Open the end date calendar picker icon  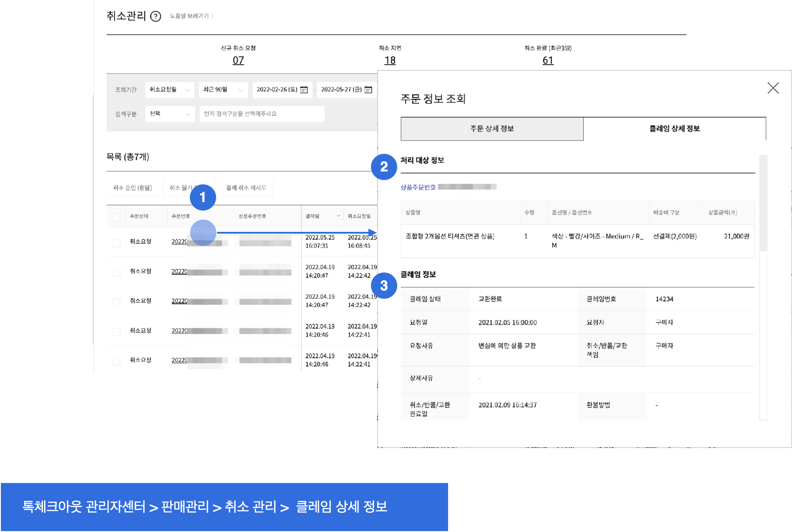[368, 90]
